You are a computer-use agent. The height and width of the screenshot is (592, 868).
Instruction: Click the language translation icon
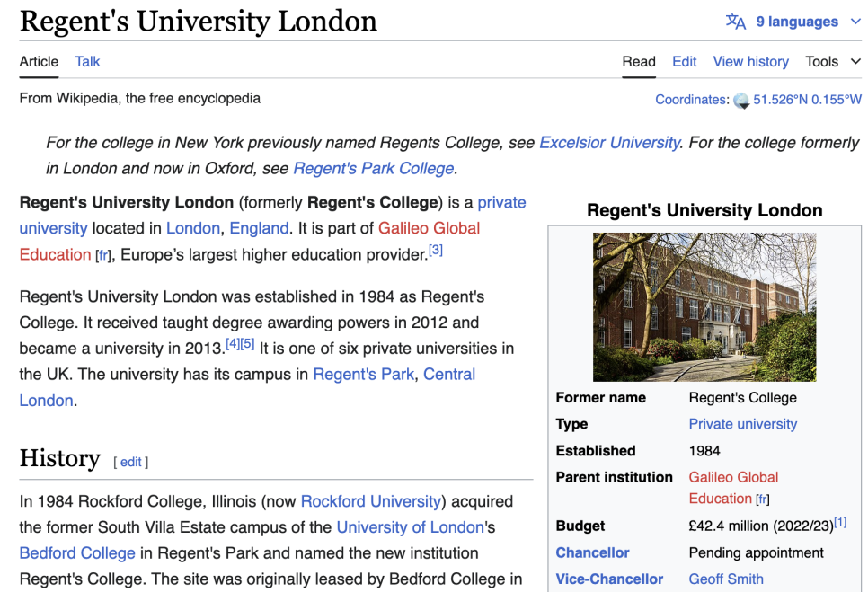click(736, 22)
